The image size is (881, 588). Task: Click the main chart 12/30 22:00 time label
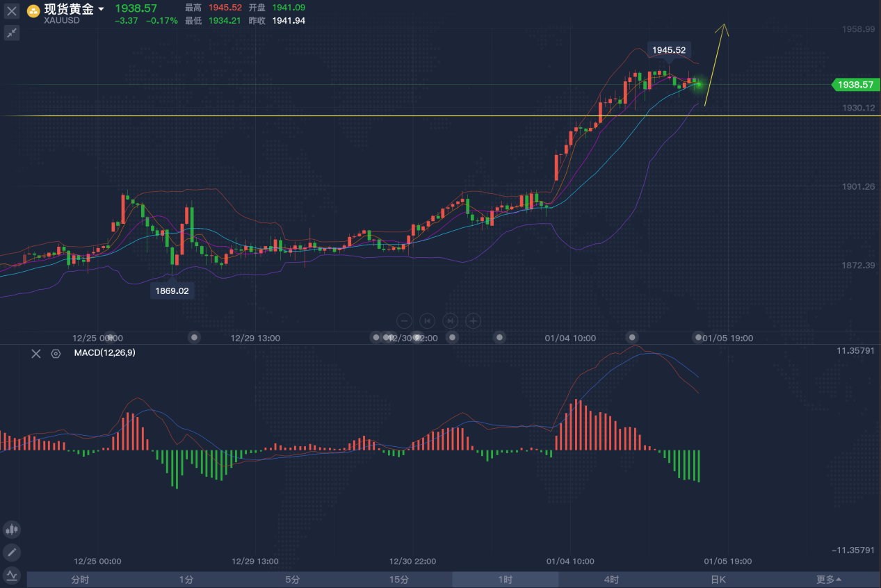point(412,338)
